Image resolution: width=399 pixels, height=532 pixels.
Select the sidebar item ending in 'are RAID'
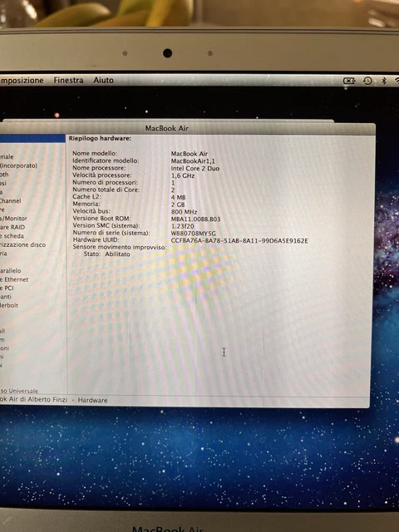coord(12,227)
